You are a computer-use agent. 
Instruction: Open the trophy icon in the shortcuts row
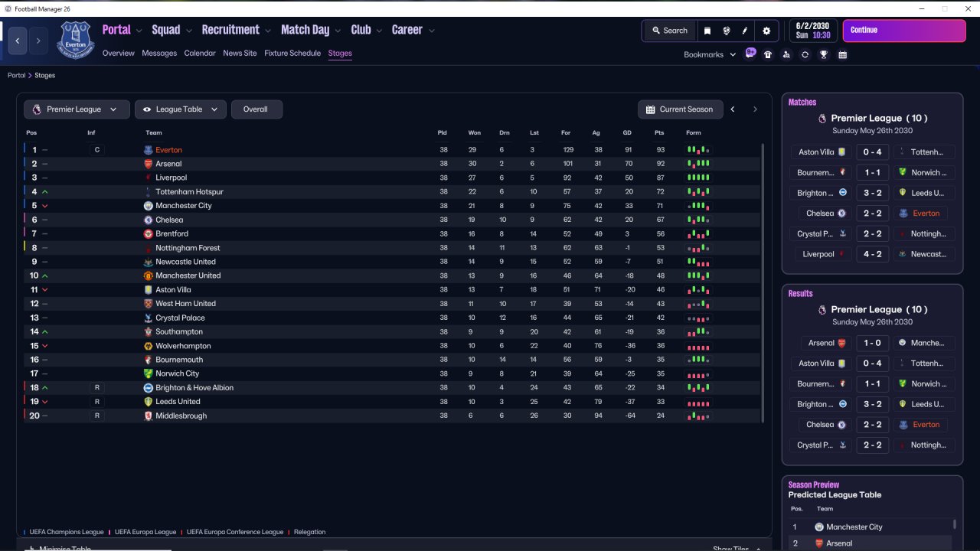pyautogui.click(x=824, y=55)
